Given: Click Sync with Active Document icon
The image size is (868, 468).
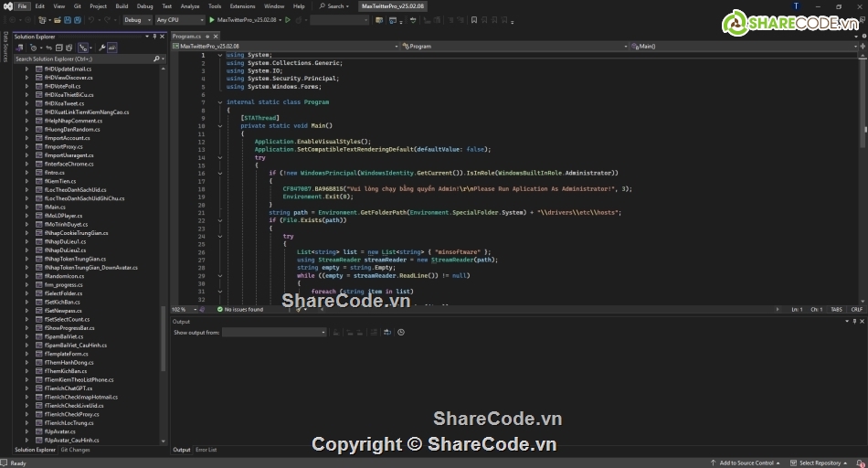Looking at the screenshot, I should (48, 48).
